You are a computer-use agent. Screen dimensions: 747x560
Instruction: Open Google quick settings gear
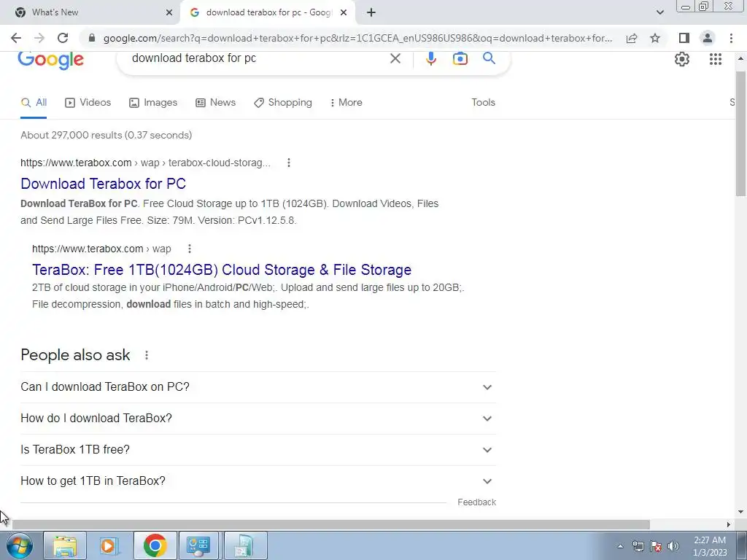pyautogui.click(x=682, y=59)
